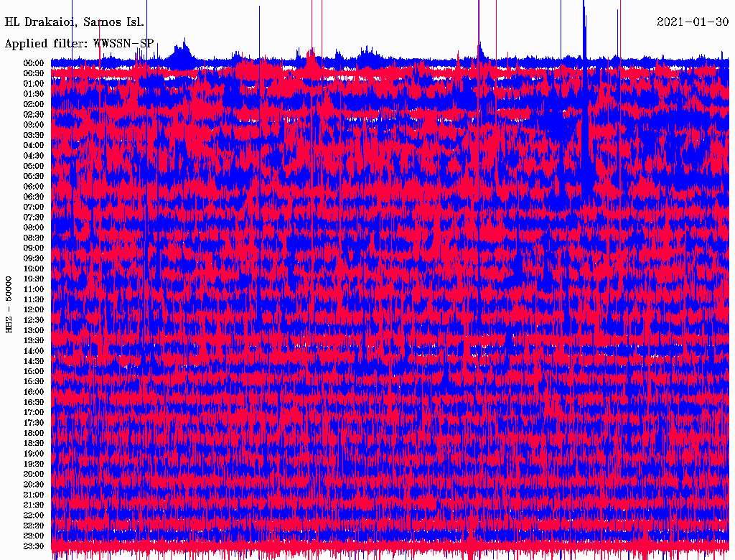The height and width of the screenshot is (560, 735).
Task: Click the '07:30' time label
Action: (x=34, y=217)
